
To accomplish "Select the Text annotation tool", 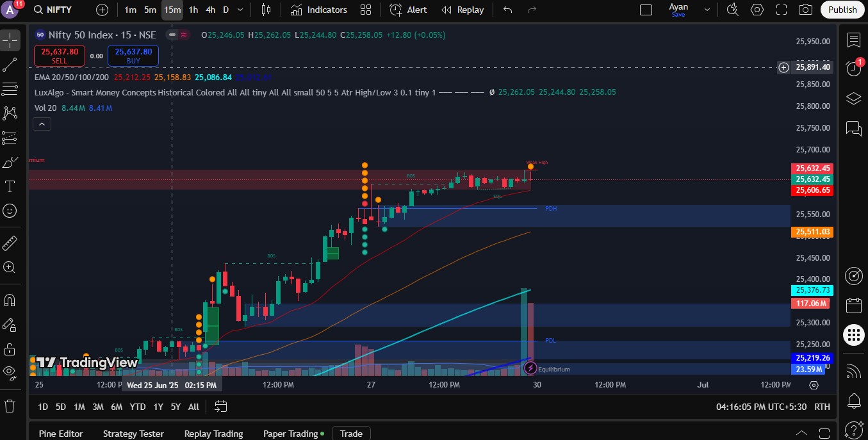I will coord(10,186).
